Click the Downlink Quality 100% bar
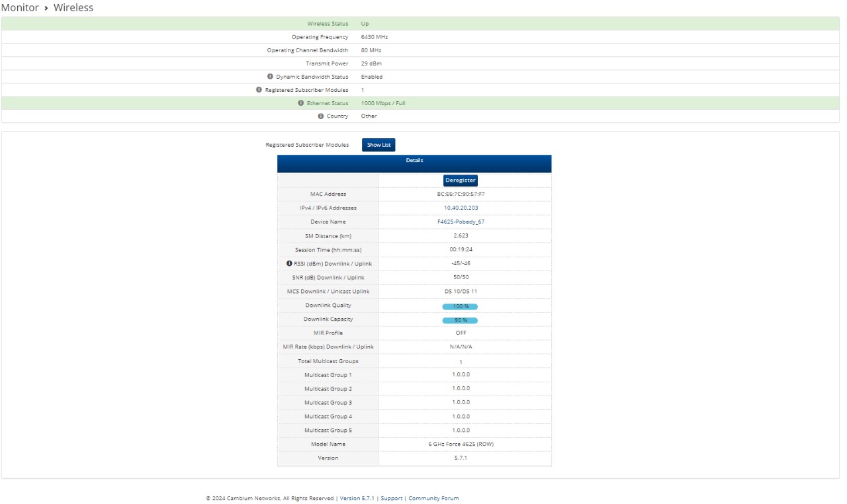Screen dimensions: 847x504 coord(460,306)
